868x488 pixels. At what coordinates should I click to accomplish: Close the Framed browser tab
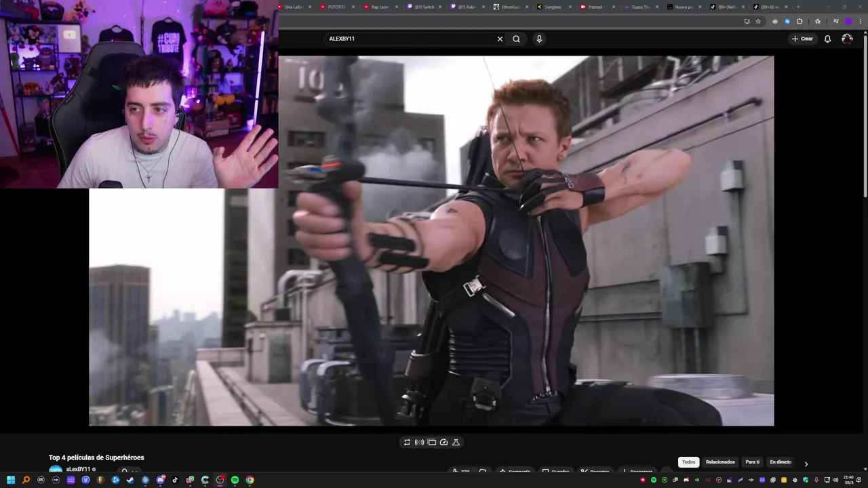614,7
